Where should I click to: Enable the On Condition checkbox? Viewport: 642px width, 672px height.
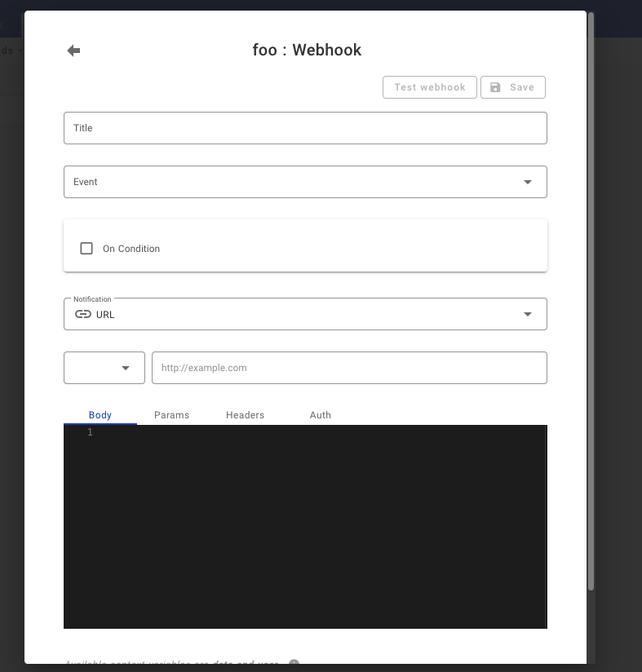point(86,249)
